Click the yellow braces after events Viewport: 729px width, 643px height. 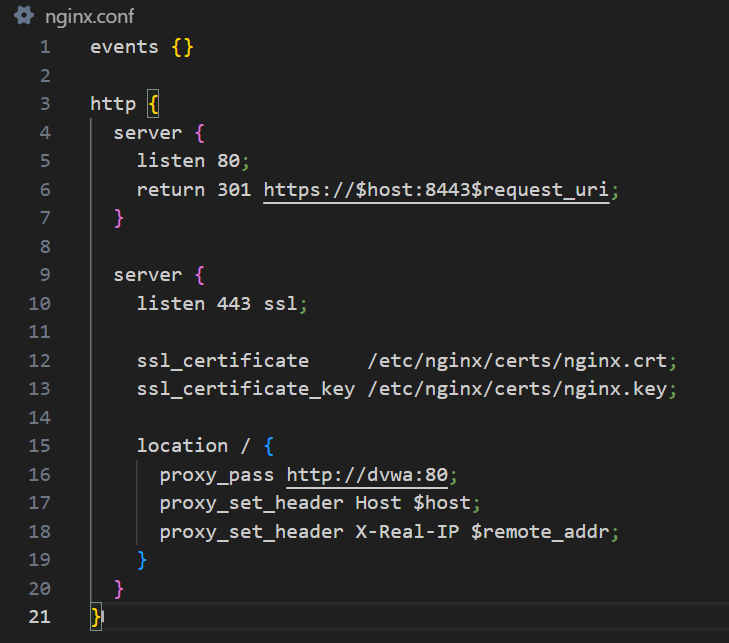(x=182, y=47)
